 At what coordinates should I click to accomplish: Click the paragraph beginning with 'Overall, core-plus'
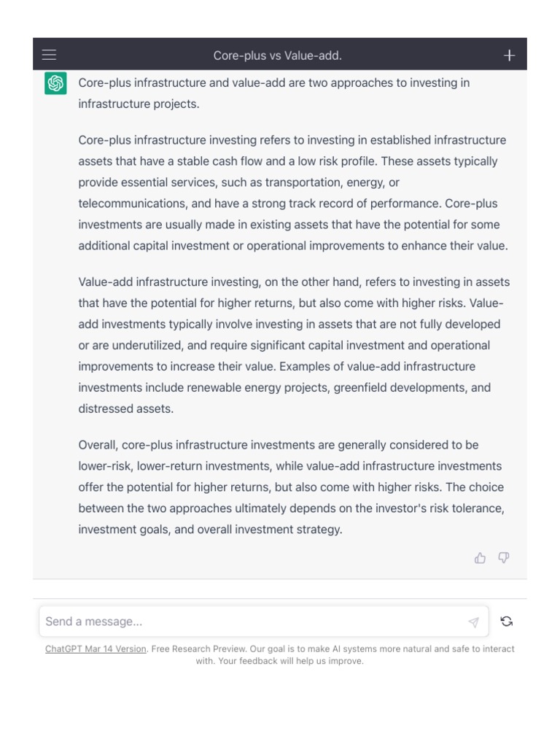291,487
